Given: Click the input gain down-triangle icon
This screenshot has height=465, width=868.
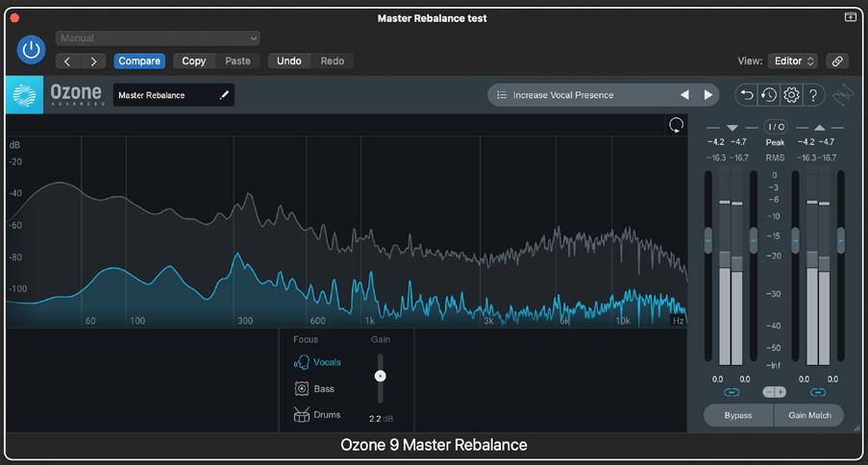Looking at the screenshot, I should (x=732, y=128).
